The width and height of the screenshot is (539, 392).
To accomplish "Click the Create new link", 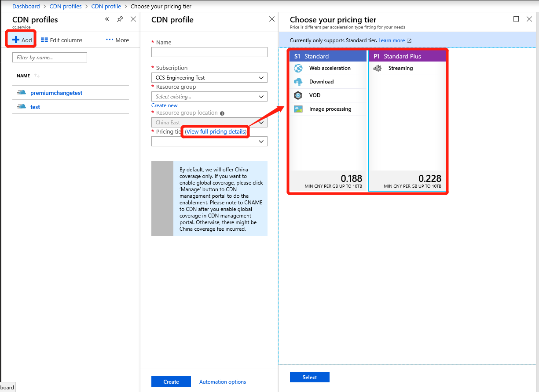I will [165, 105].
